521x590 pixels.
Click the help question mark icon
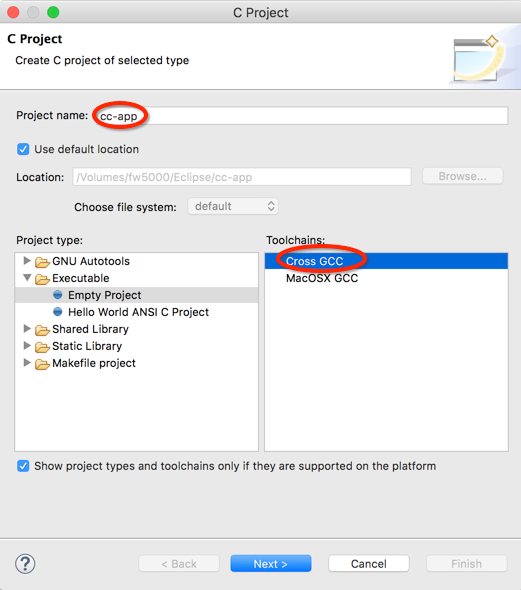pyautogui.click(x=25, y=564)
